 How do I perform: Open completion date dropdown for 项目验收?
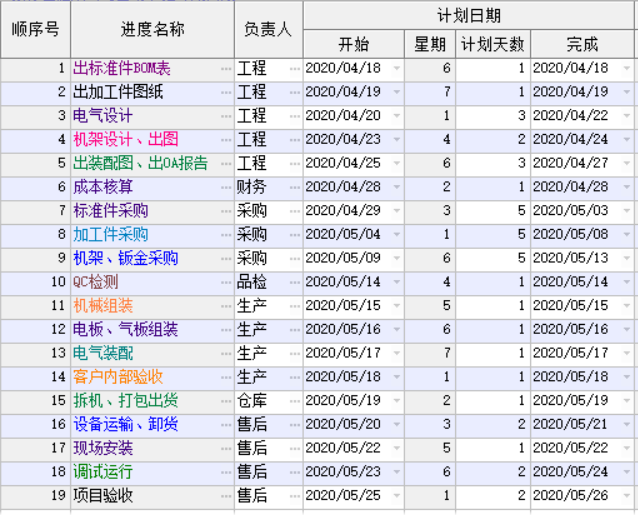[x=627, y=496]
